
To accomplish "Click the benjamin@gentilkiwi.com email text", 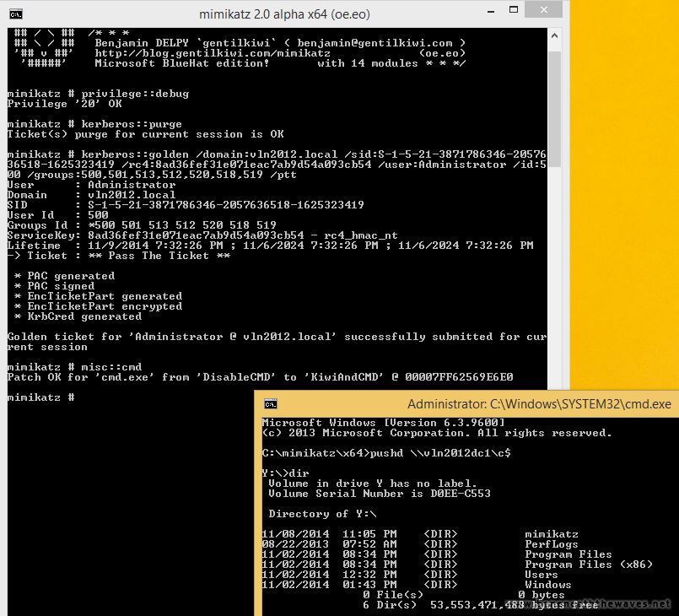I will [x=375, y=43].
